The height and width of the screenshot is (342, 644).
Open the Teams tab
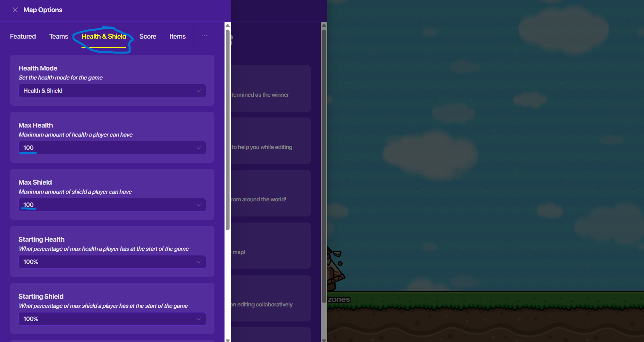pyautogui.click(x=59, y=36)
